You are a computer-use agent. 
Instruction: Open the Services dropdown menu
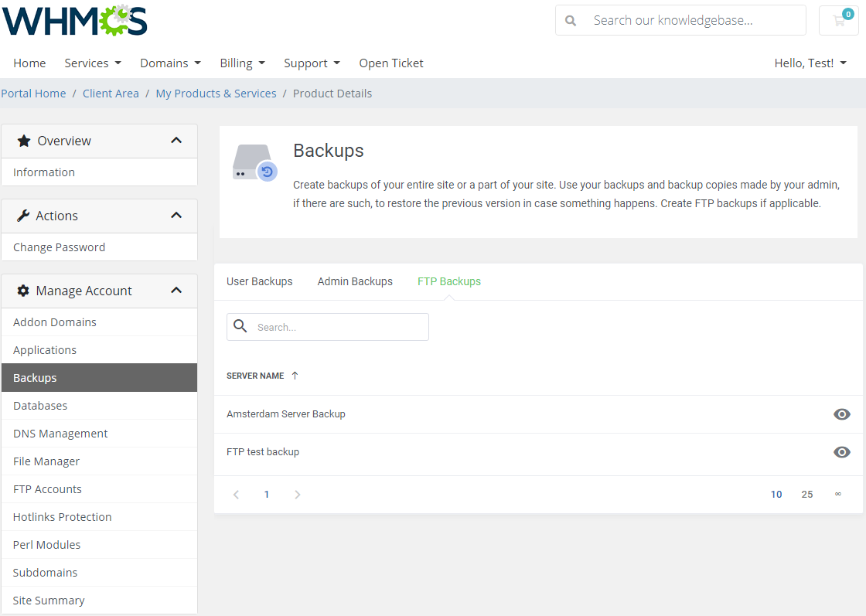click(x=93, y=63)
